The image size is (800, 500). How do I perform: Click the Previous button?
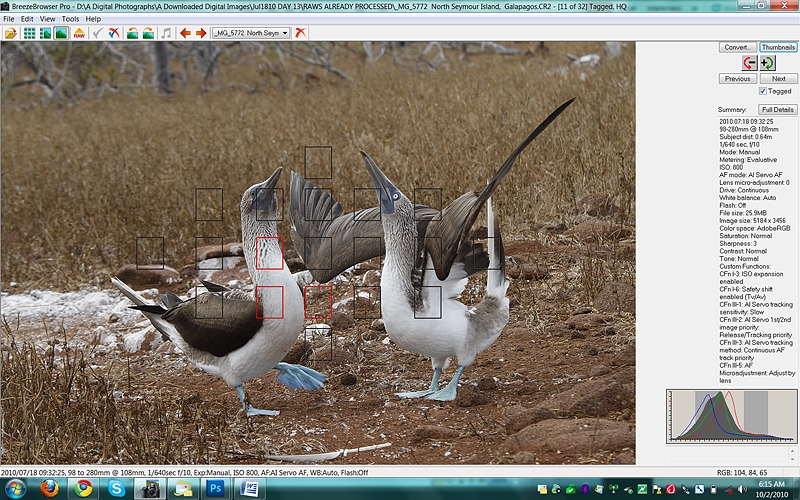point(737,79)
